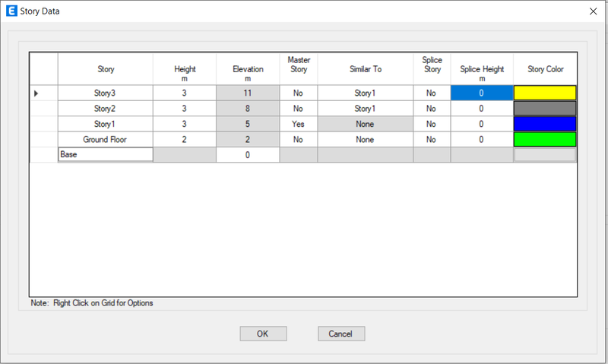Select the Story3 row pointer arrow
The height and width of the screenshot is (364, 608).
coord(36,93)
